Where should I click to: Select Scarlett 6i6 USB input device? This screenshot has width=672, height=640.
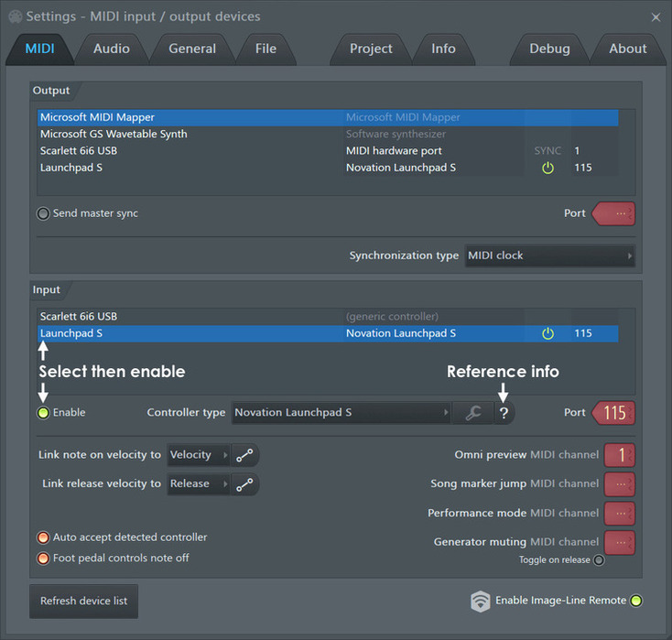[x=328, y=317]
